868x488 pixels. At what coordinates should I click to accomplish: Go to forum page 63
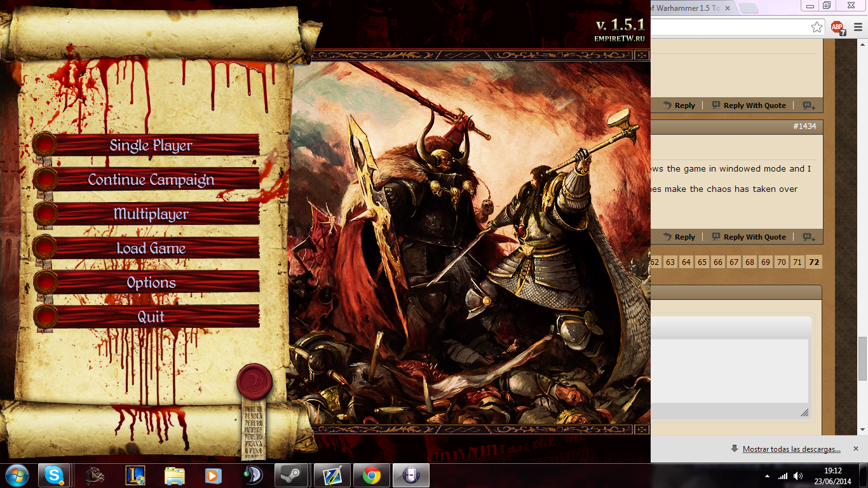tap(670, 262)
